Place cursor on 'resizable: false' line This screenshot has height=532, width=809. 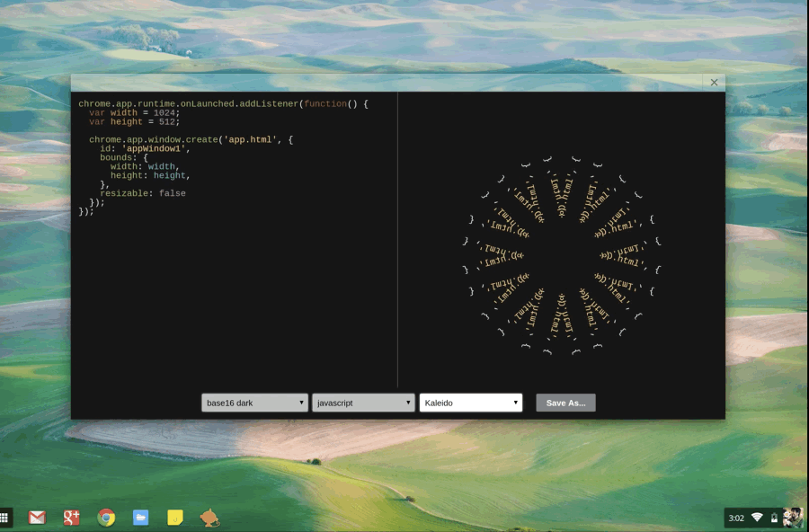[x=143, y=193]
